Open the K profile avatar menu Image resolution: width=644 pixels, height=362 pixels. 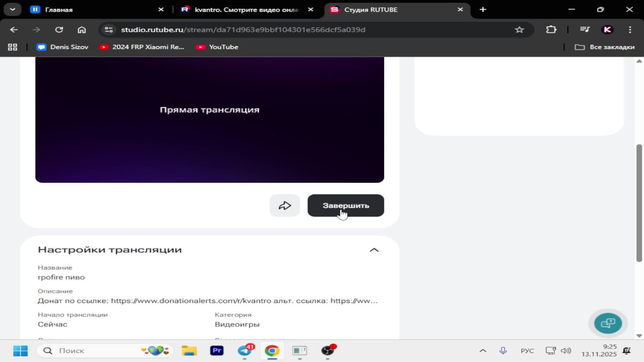click(x=607, y=30)
